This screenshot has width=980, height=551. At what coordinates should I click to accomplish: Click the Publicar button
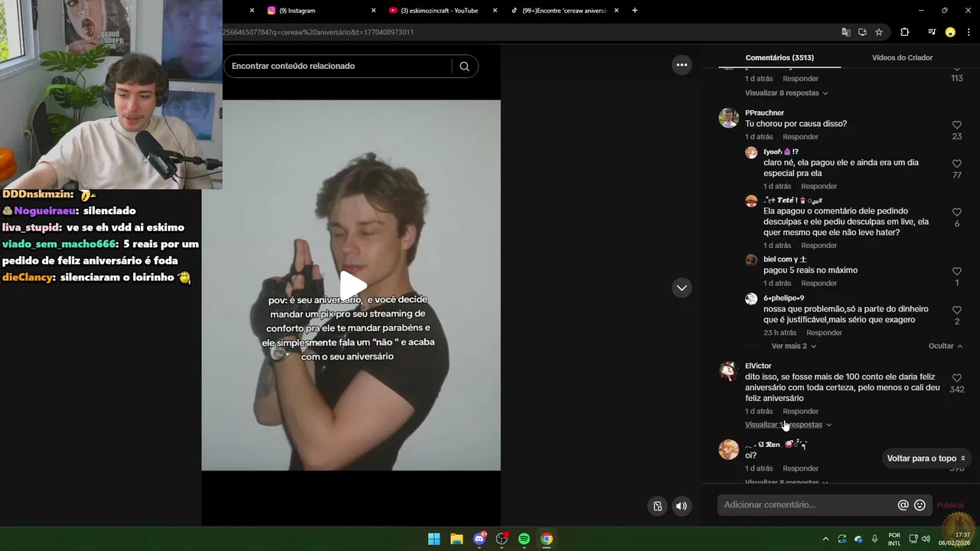click(951, 505)
